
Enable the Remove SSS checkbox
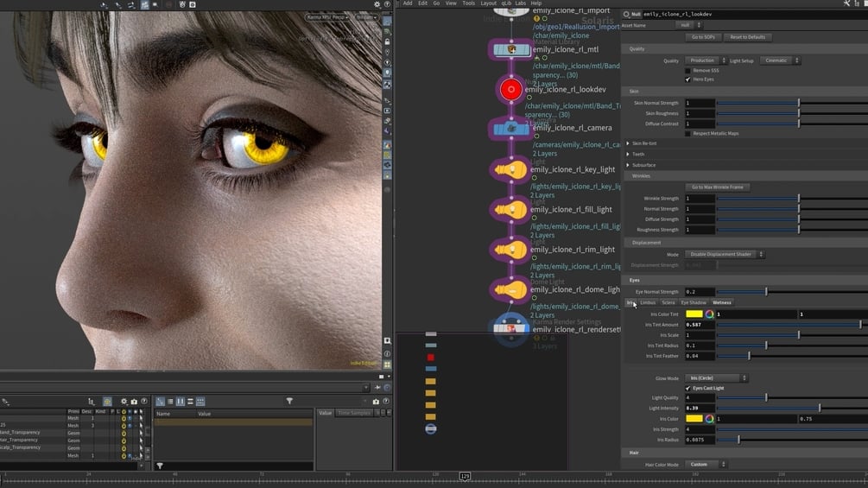click(687, 71)
